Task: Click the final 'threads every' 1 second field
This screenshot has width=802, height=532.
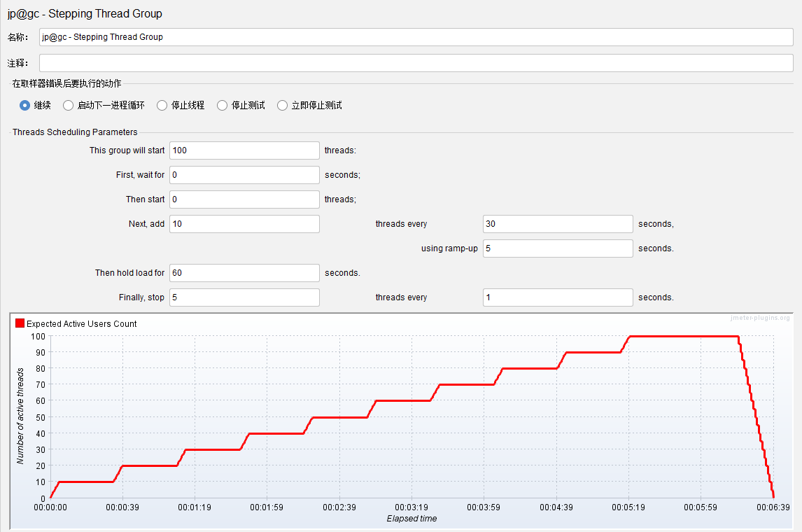Action: tap(558, 297)
